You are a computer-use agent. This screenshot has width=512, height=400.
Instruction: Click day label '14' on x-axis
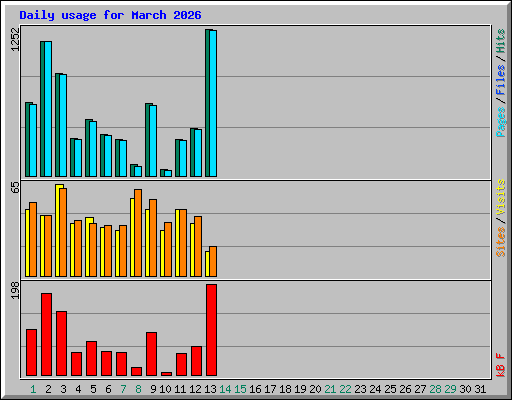click(x=225, y=389)
